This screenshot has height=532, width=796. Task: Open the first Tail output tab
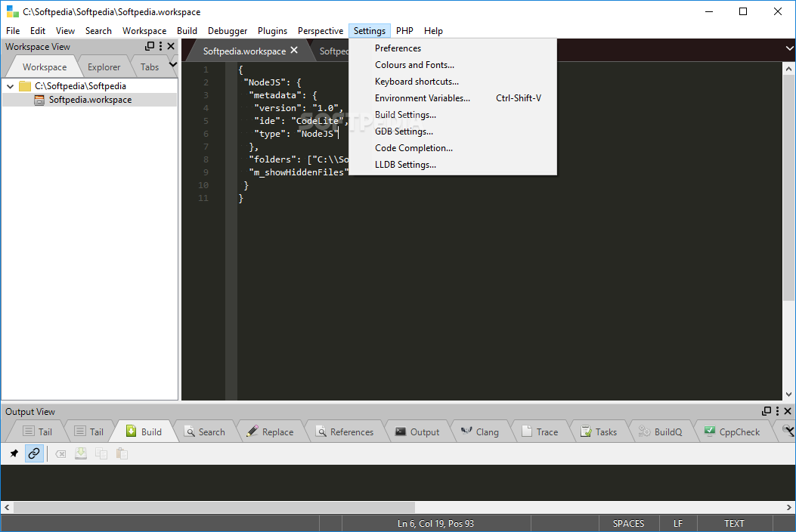point(38,432)
